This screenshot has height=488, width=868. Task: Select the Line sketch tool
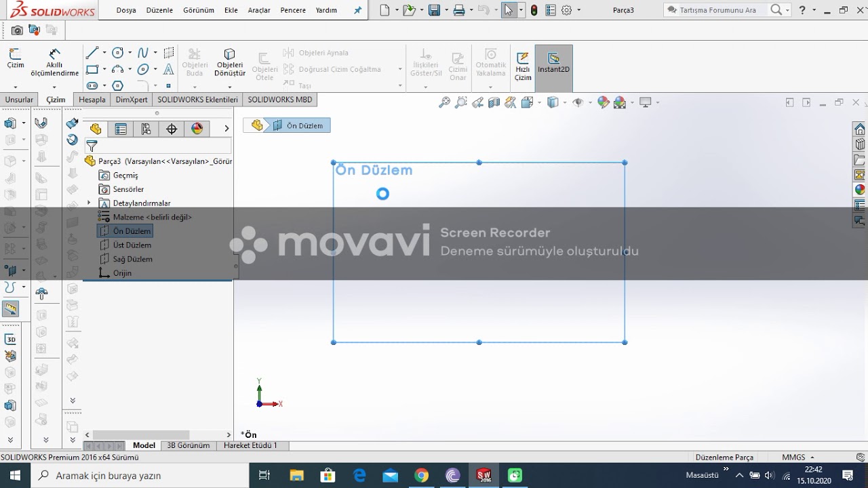(92, 53)
